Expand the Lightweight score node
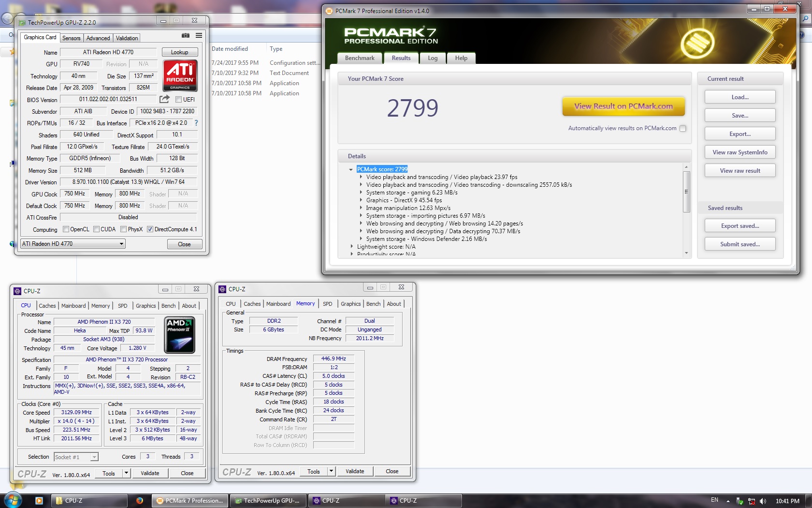This screenshot has height=508, width=812. click(351, 247)
